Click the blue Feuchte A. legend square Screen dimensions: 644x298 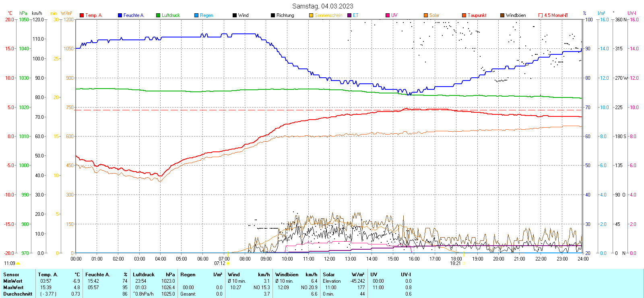coord(120,15)
